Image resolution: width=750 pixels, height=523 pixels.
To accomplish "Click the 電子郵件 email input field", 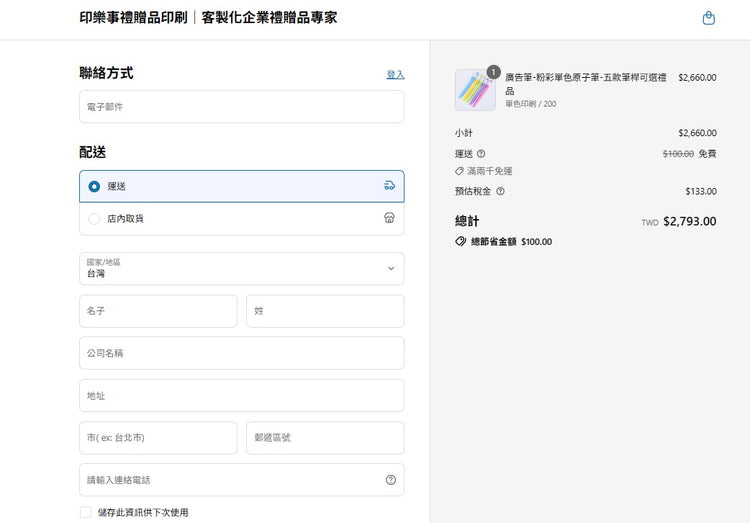I will click(241, 107).
